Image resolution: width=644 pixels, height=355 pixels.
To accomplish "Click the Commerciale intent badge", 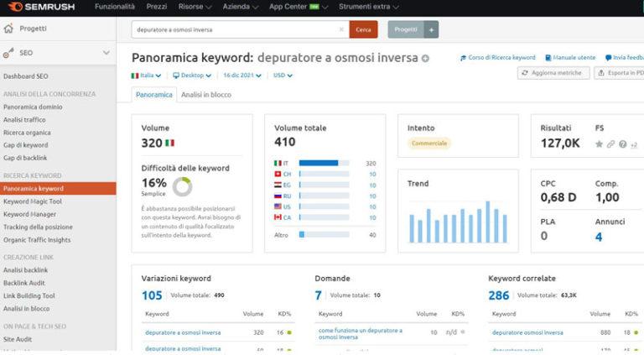I will pyautogui.click(x=429, y=144).
